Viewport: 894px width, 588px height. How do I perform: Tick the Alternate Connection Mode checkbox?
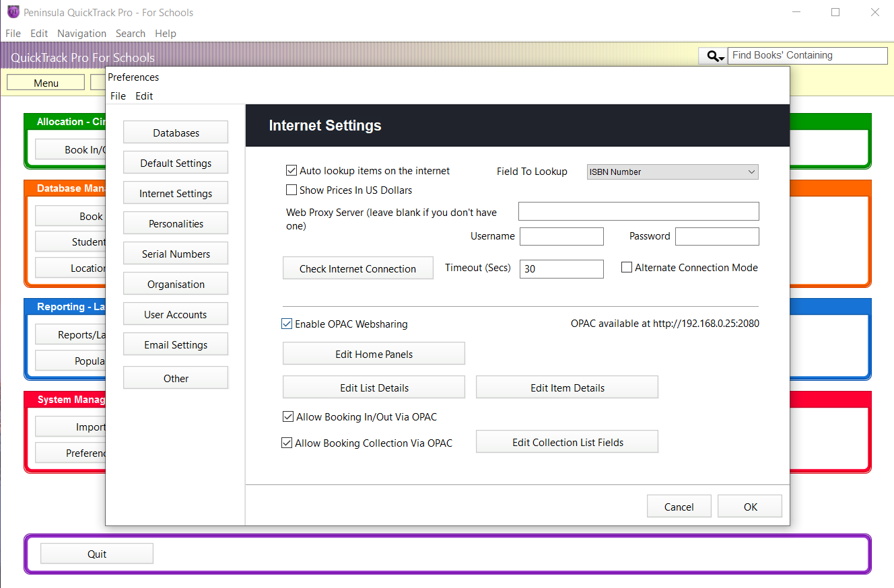627,268
